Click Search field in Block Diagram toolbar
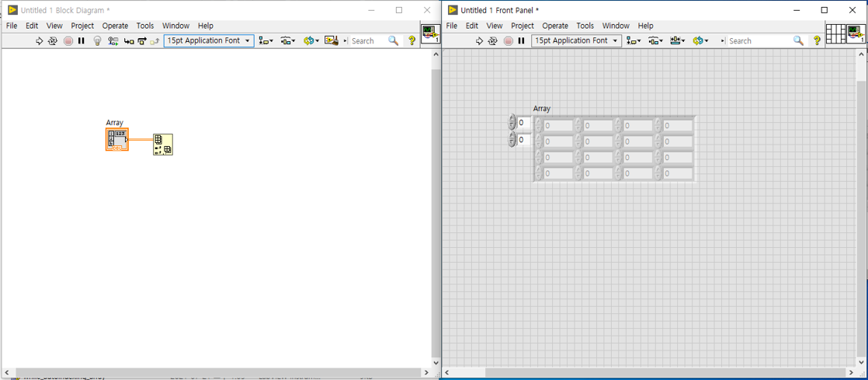This screenshot has height=380, width=868. [x=369, y=41]
